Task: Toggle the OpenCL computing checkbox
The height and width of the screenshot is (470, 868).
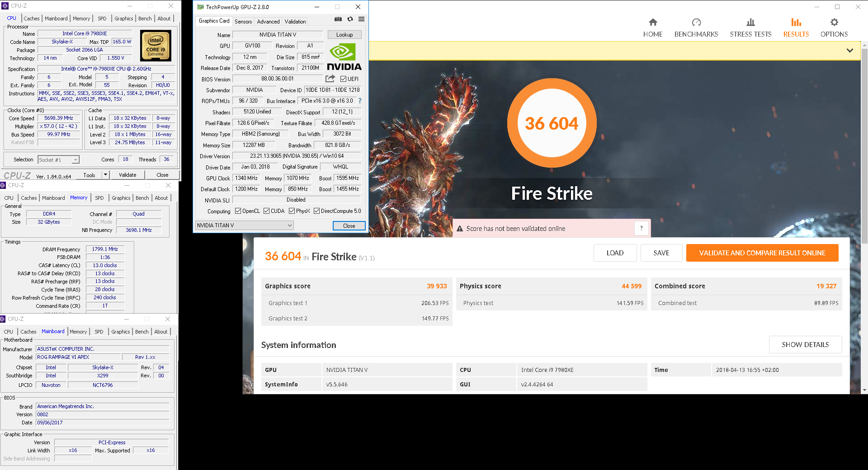Action: click(x=238, y=211)
